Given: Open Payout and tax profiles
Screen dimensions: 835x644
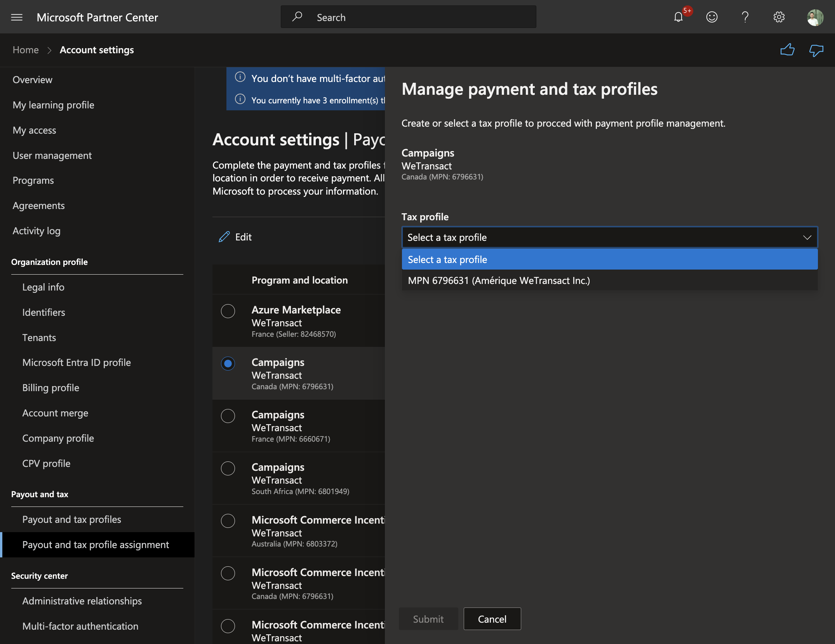Looking at the screenshot, I should tap(71, 519).
